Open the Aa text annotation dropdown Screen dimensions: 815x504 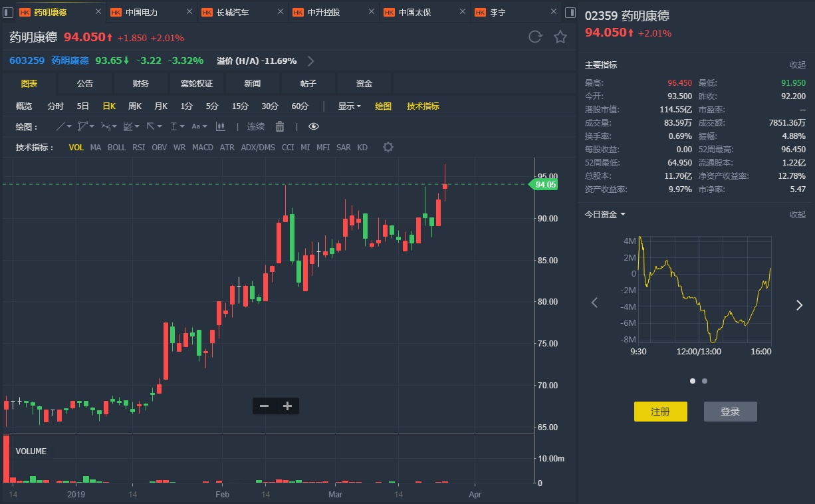click(199, 126)
